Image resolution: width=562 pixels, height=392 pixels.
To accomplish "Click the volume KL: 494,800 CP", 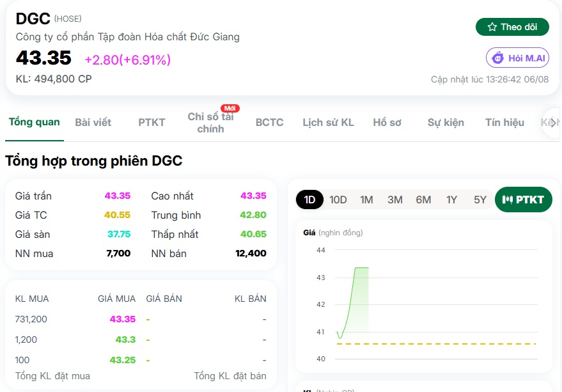I will (x=54, y=79).
